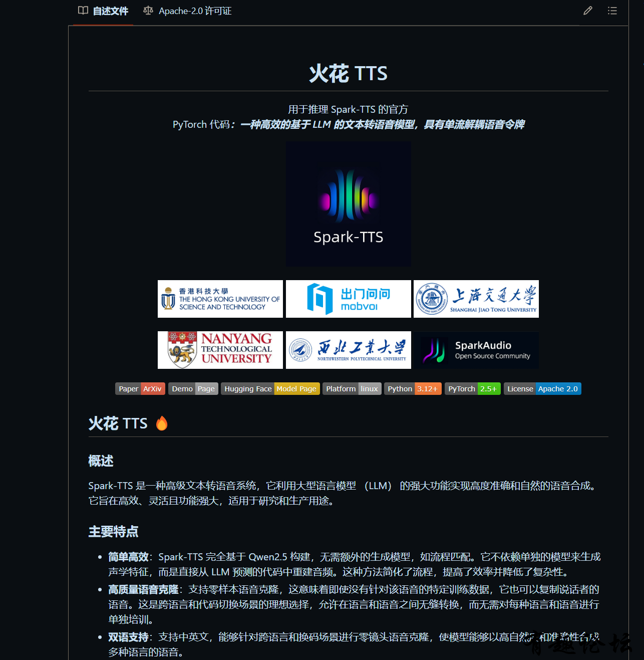This screenshot has width=644, height=660.
Task: Open the Hugging Face Model Page badge
Action: tap(270, 389)
